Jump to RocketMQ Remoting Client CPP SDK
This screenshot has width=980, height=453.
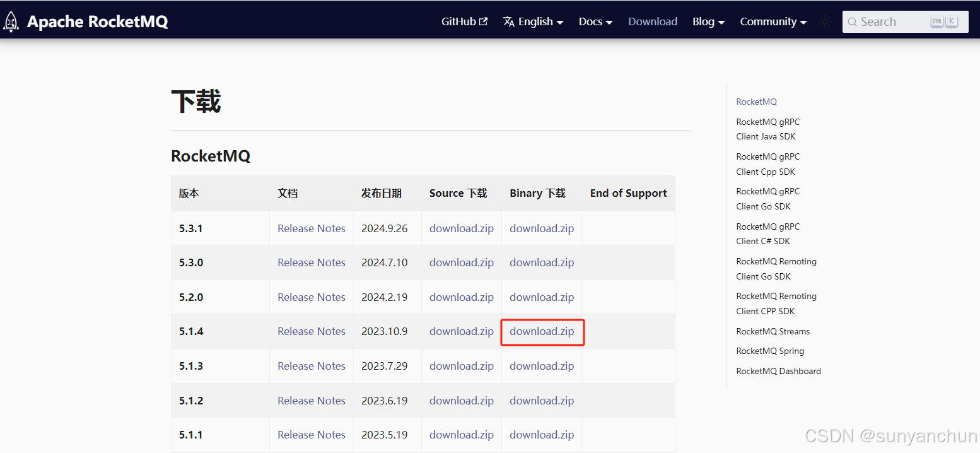[x=776, y=303]
